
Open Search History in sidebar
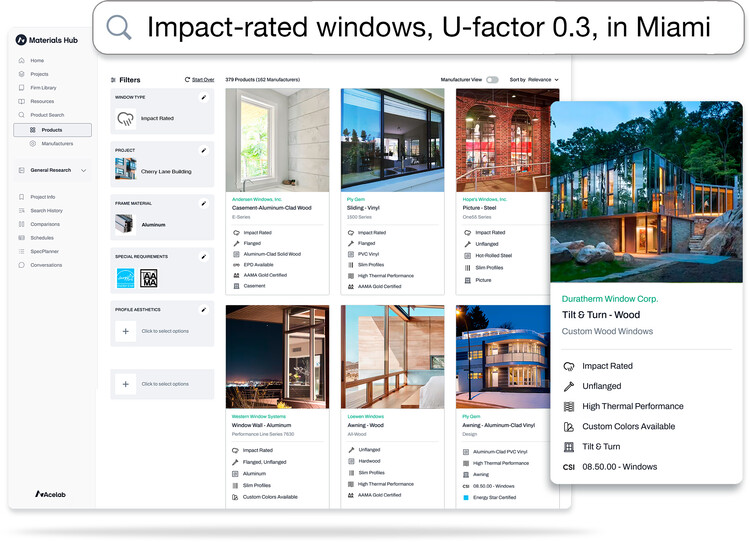[46, 211]
